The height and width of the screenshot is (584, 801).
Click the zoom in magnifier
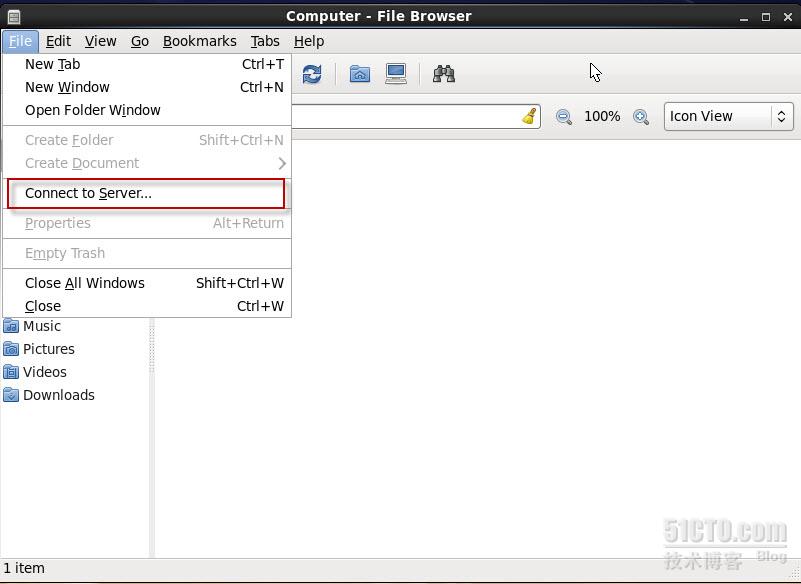pyautogui.click(x=641, y=117)
